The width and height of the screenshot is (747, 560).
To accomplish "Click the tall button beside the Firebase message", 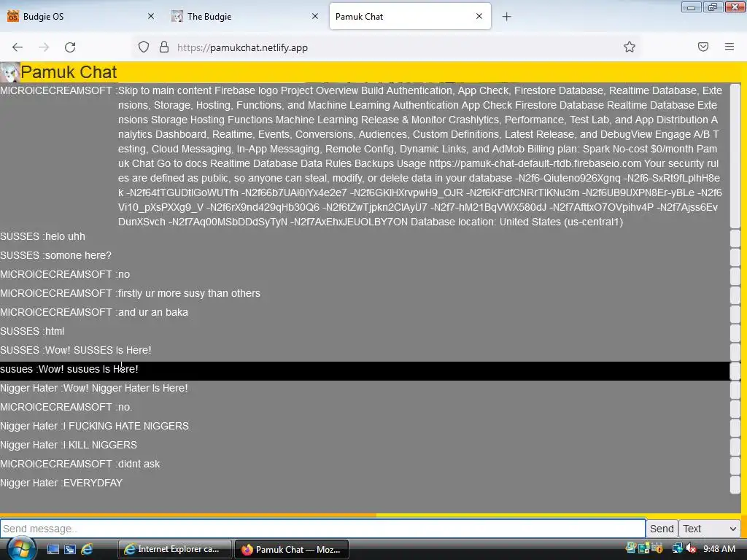I will pos(735,156).
